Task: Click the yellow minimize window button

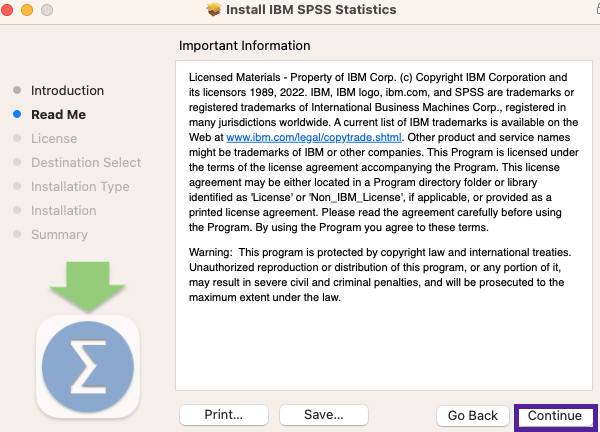Action: coord(27,10)
